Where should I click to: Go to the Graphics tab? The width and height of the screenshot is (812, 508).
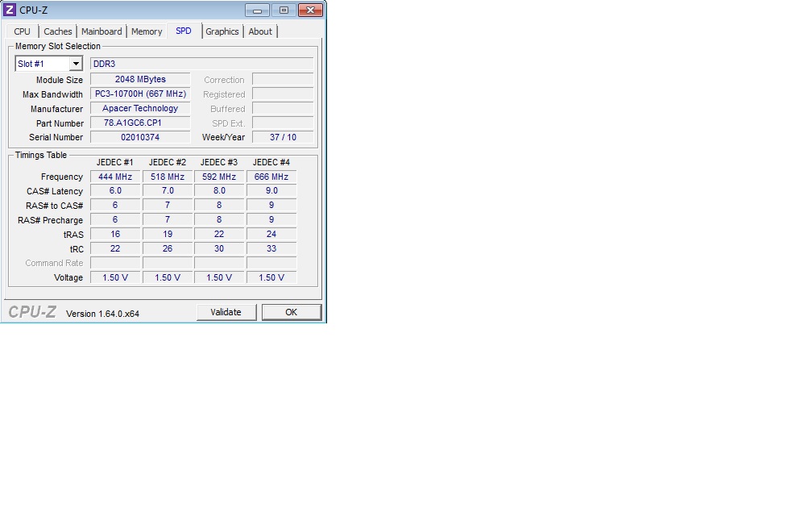[222, 31]
